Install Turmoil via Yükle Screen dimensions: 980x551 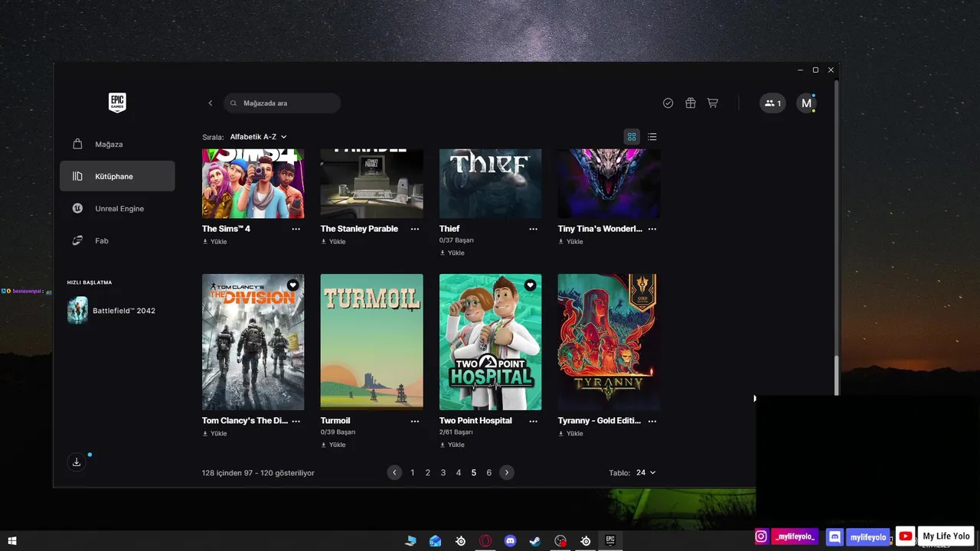[333, 445]
